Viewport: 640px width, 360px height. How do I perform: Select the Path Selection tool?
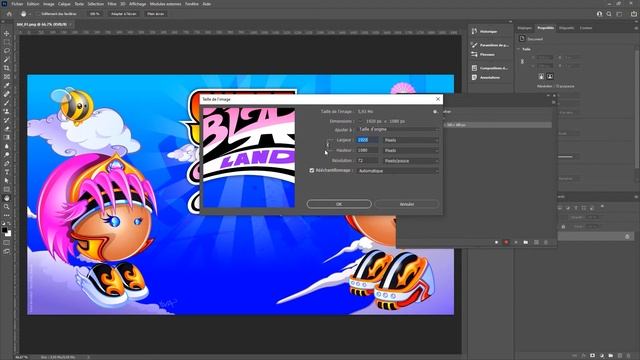[7, 180]
